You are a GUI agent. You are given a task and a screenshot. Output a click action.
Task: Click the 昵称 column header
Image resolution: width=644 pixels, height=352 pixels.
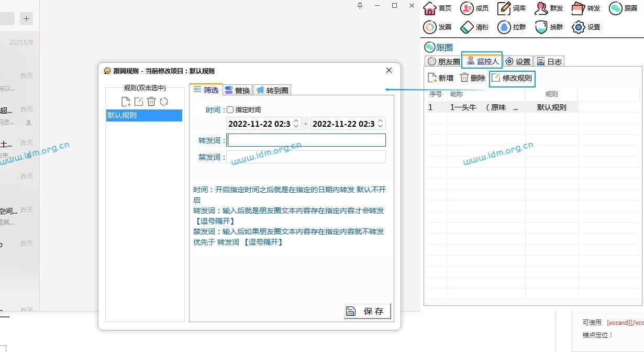(x=486, y=94)
